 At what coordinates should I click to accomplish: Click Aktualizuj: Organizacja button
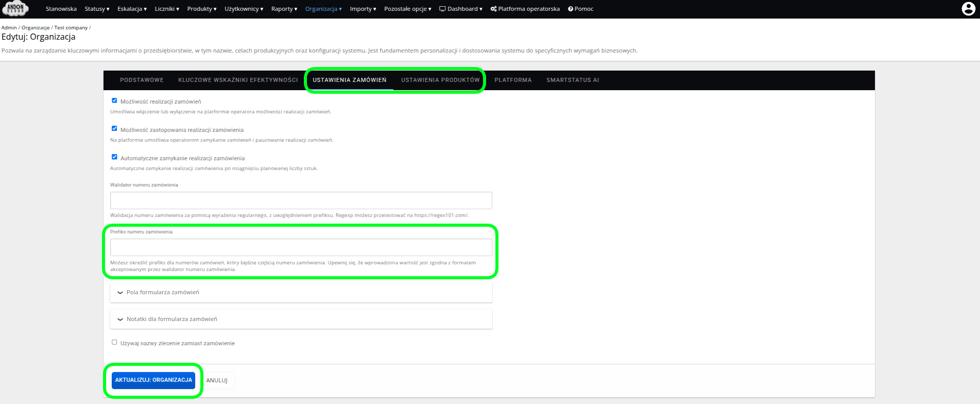(153, 380)
